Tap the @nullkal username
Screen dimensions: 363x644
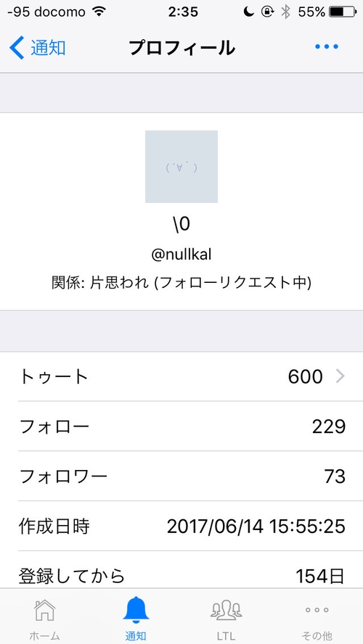[x=181, y=255]
